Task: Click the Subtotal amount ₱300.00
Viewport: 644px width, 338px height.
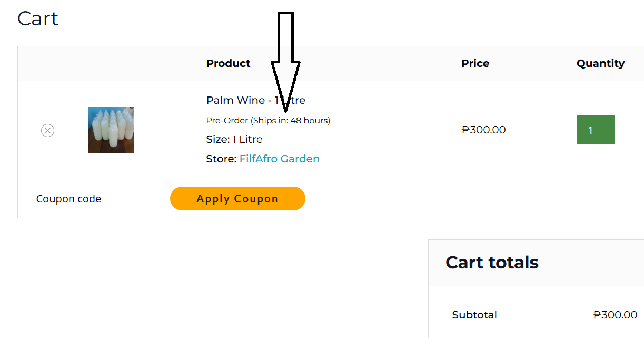Action: click(615, 315)
